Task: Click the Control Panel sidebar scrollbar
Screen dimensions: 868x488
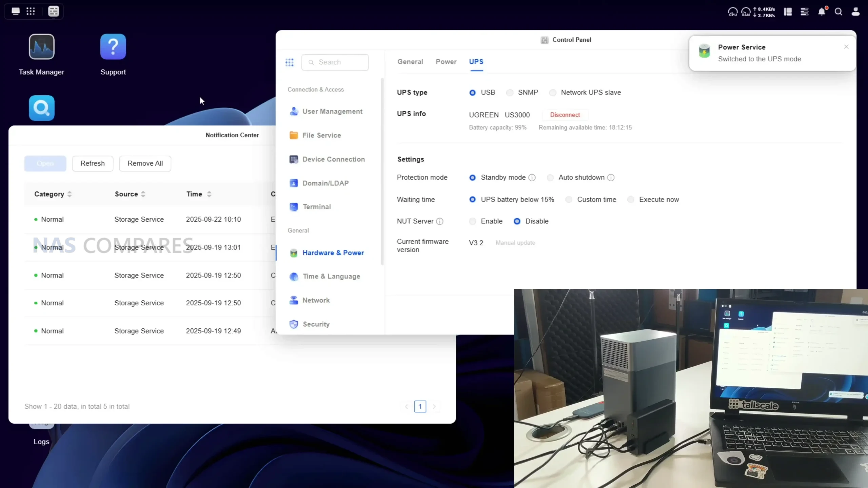Action: (x=382, y=171)
